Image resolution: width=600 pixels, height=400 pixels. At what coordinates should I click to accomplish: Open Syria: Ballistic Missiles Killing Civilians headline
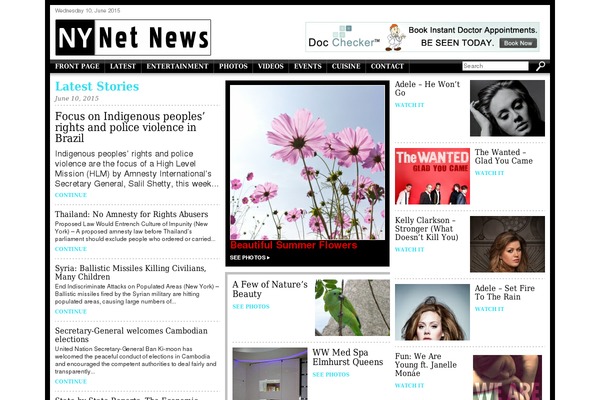point(130,272)
